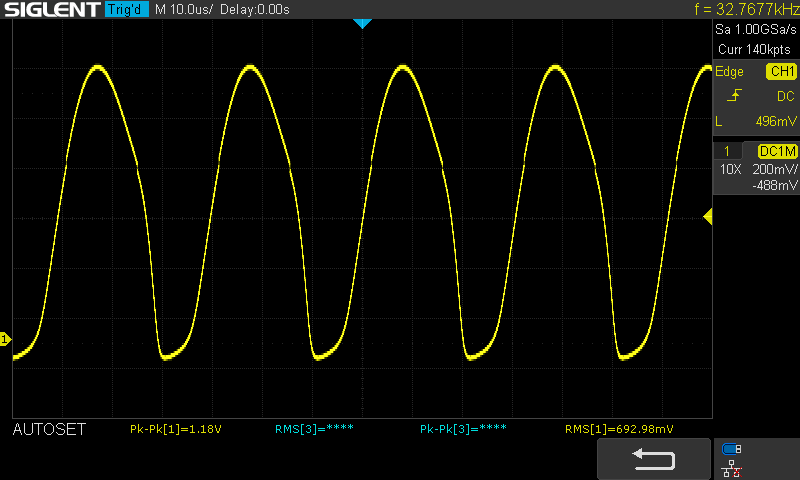Click the USB device status icon
This screenshot has height=480, width=800.
point(732,449)
